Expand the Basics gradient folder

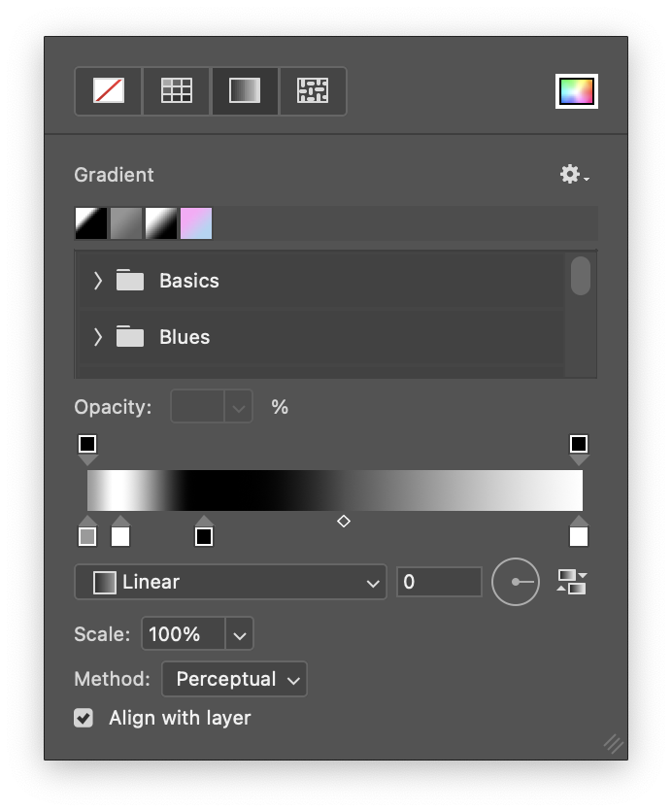98,281
